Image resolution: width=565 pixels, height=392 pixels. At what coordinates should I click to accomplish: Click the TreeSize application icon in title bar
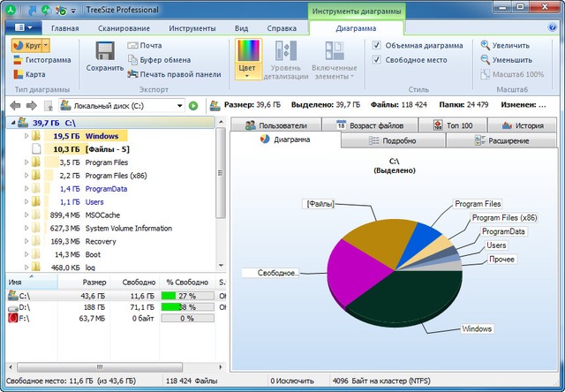click(11, 10)
